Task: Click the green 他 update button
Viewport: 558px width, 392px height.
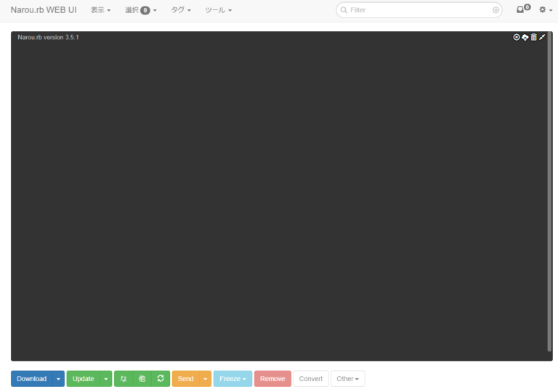Action: [142, 379]
